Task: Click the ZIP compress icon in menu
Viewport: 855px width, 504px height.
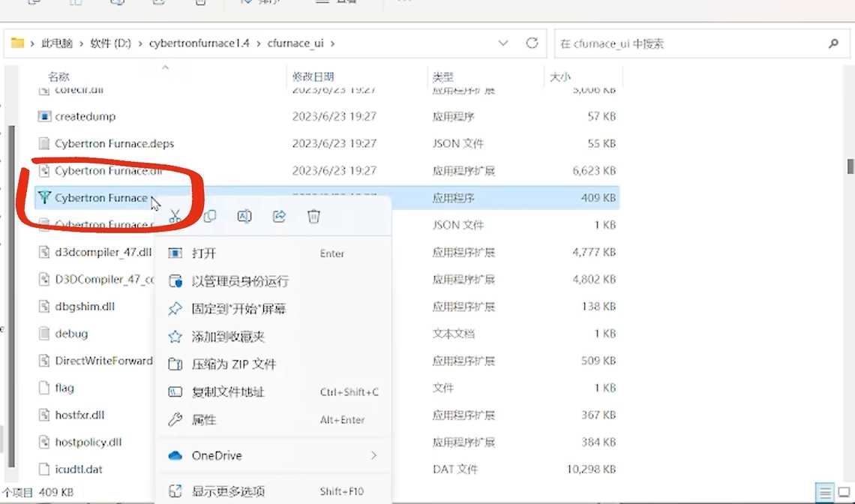Action: (x=175, y=364)
